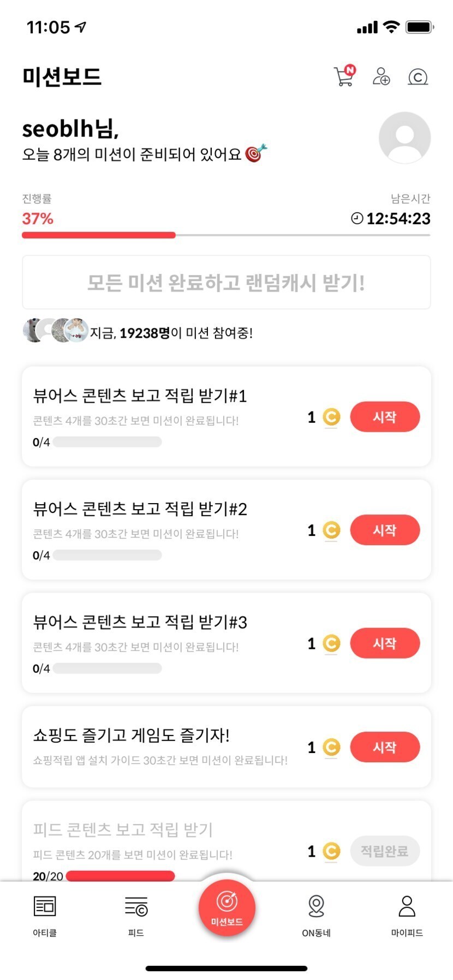Tap the profile avatar picture
This screenshot has height=980, width=453.
coord(404,138)
